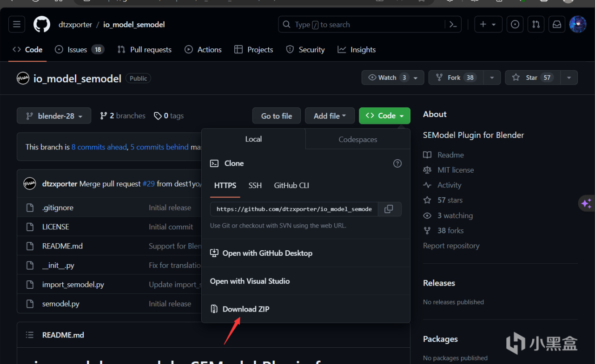
Task: Expand the Fork options arrow
Action: coord(492,78)
